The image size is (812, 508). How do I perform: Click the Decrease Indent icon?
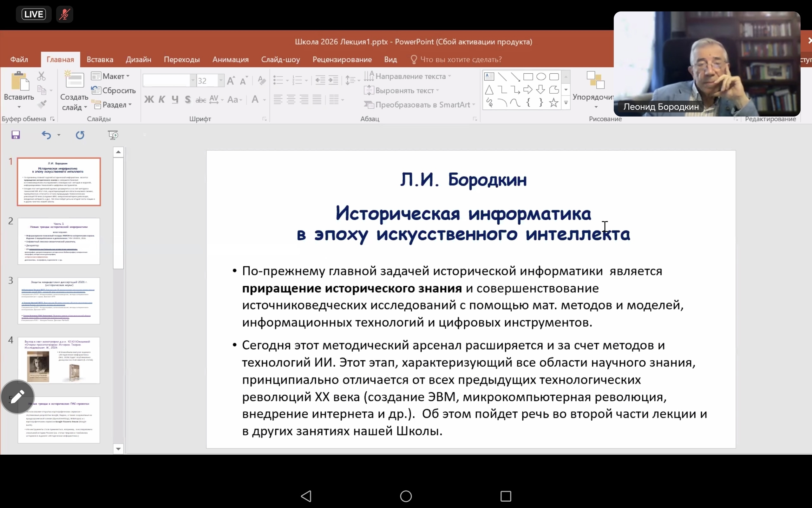coord(320,80)
